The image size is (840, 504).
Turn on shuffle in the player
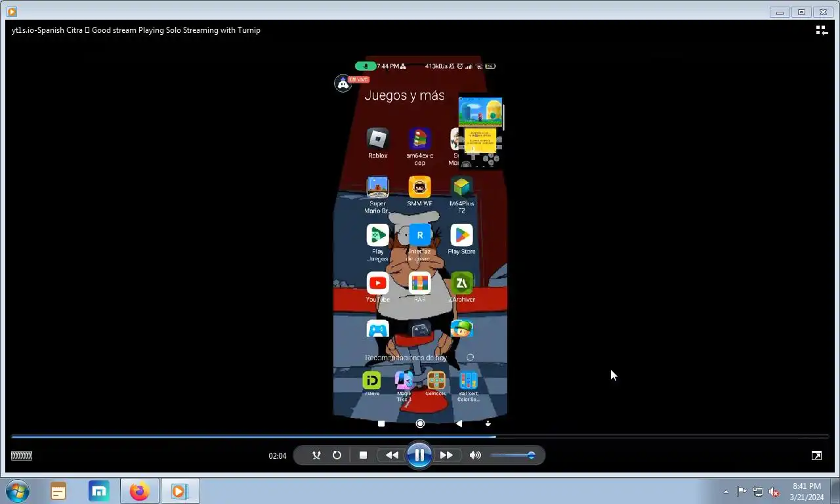pyautogui.click(x=316, y=455)
